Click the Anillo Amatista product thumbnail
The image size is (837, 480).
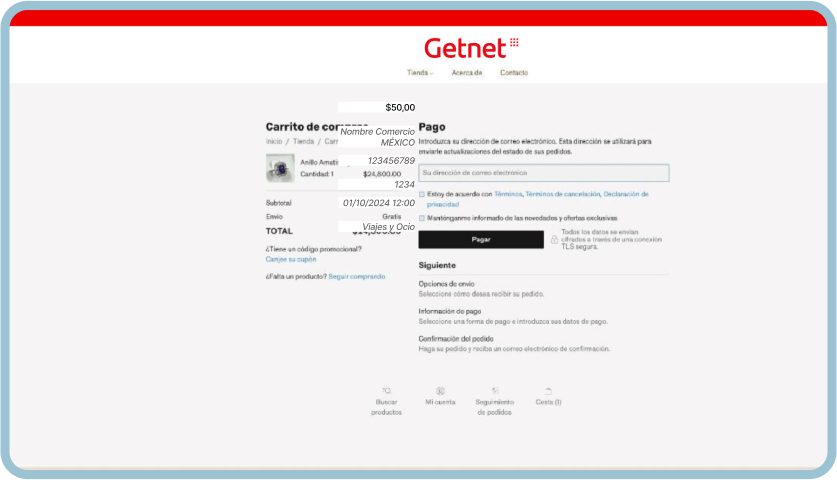point(280,168)
